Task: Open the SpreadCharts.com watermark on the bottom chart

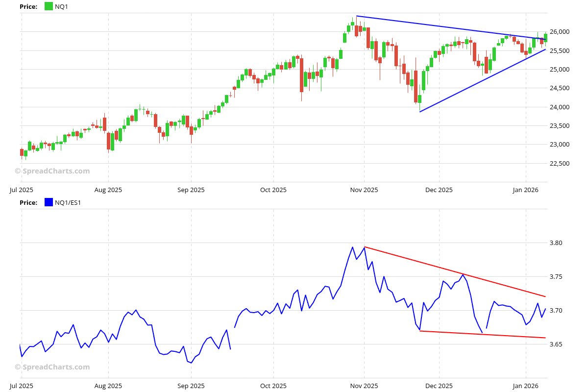Action: coord(52,367)
